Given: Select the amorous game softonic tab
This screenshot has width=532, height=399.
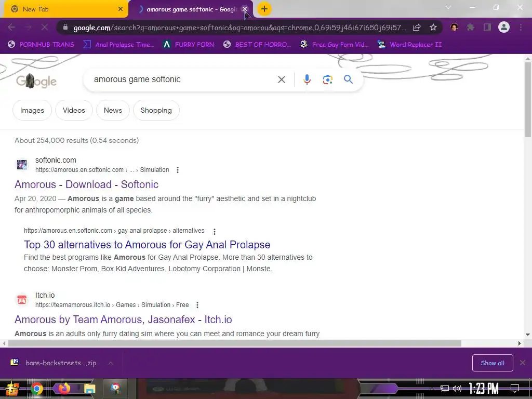Looking at the screenshot, I should [190, 9].
